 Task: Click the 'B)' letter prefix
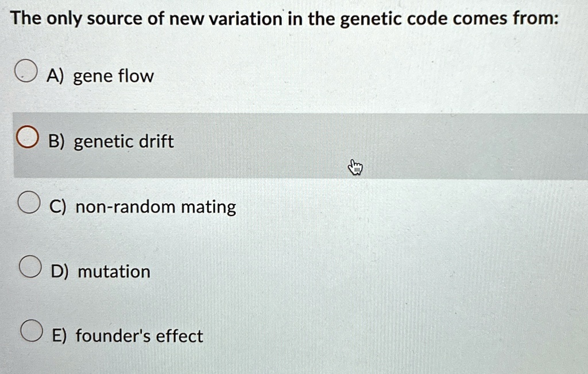(x=57, y=142)
